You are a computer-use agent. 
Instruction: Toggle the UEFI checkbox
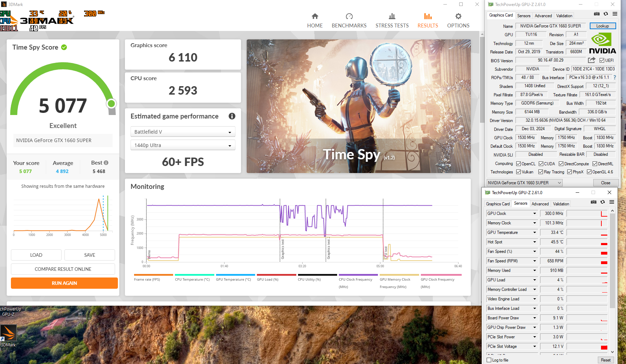coord(602,60)
